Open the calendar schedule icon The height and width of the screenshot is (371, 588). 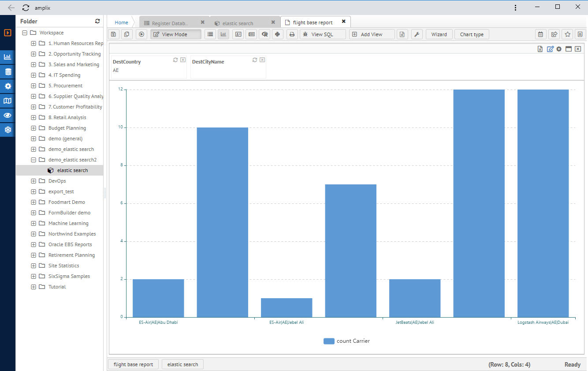pyautogui.click(x=540, y=34)
